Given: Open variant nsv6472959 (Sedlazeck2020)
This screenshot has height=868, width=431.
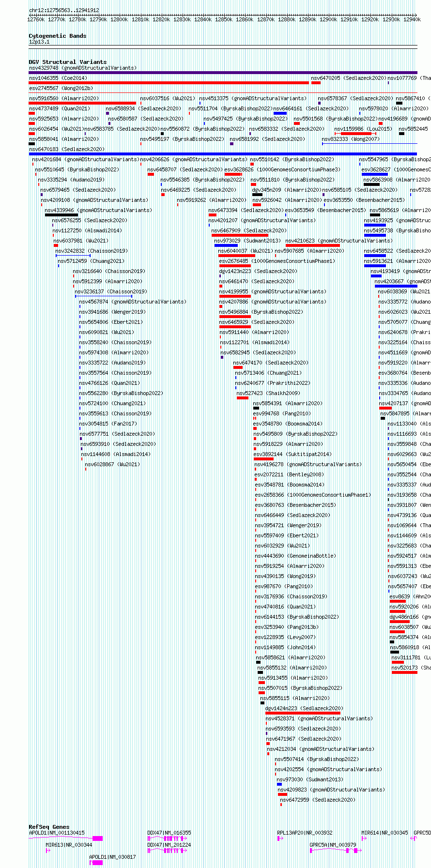Looking at the screenshot, I should point(318,800).
